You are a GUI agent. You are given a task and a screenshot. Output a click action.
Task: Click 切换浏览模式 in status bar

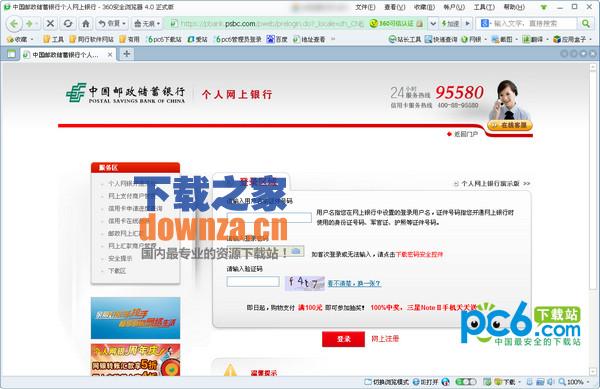(x=386, y=382)
